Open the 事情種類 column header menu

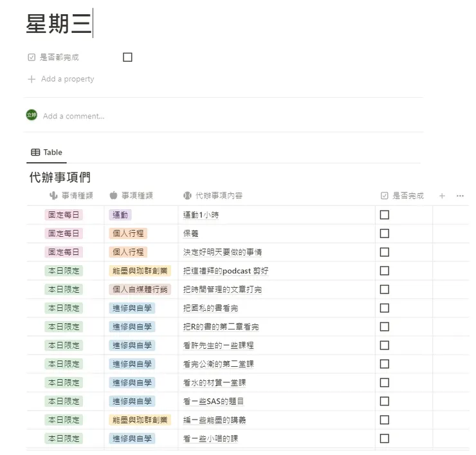point(71,196)
